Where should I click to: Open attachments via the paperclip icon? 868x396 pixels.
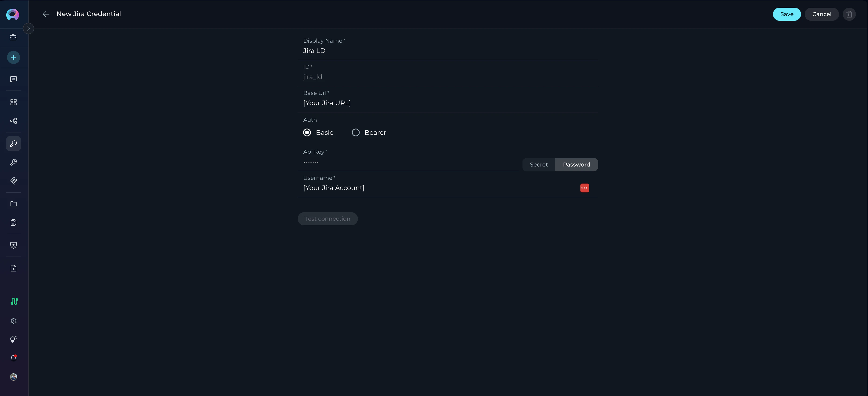(x=14, y=181)
